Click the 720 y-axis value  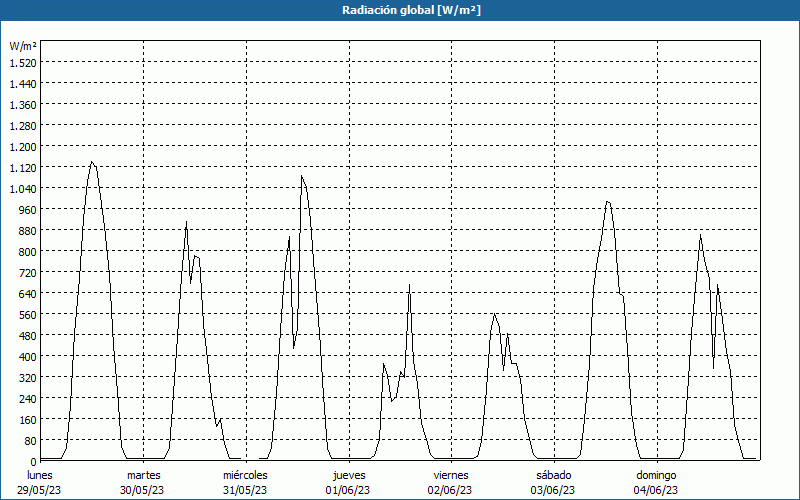pyautogui.click(x=29, y=272)
